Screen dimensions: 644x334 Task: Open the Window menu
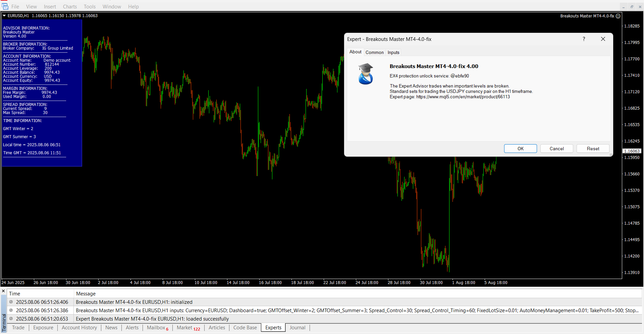coord(112,7)
